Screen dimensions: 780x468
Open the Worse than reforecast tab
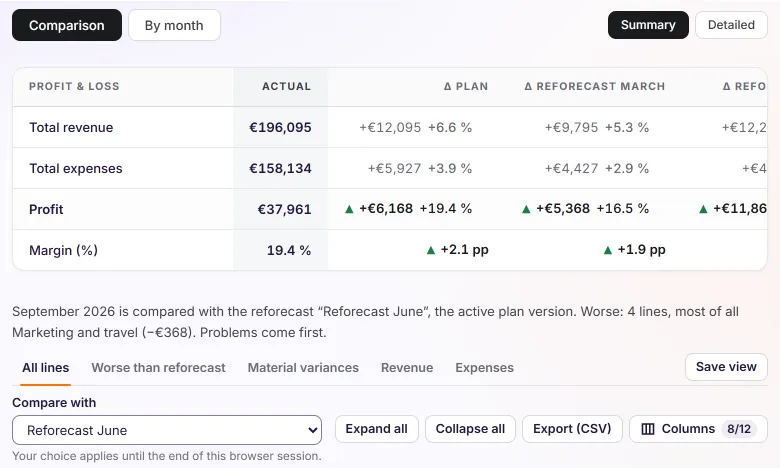[158, 368]
